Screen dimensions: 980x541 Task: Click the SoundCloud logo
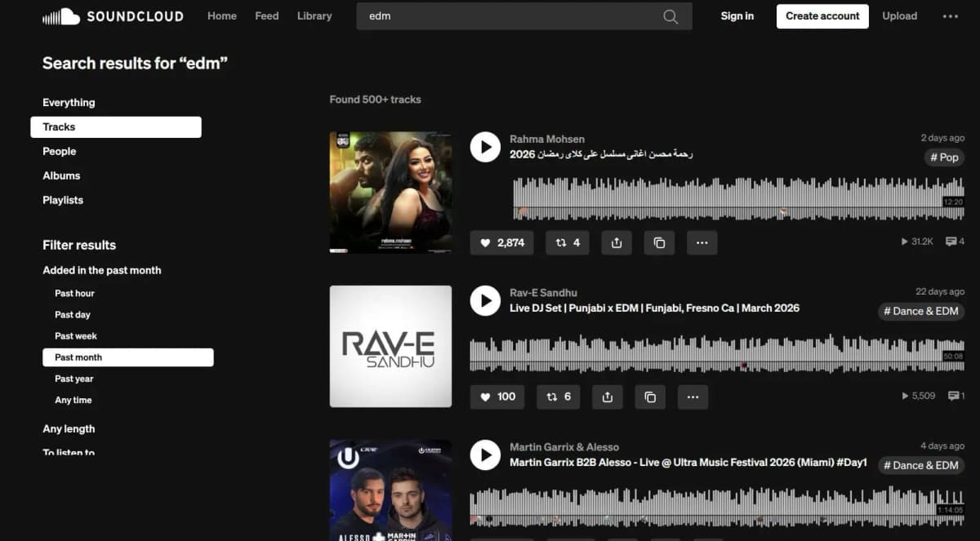113,16
